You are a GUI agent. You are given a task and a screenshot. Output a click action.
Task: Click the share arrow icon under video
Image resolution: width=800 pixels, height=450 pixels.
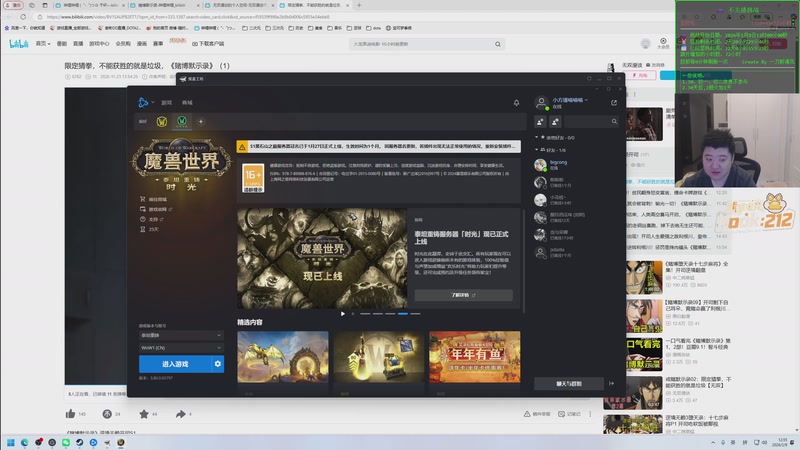tap(181, 414)
